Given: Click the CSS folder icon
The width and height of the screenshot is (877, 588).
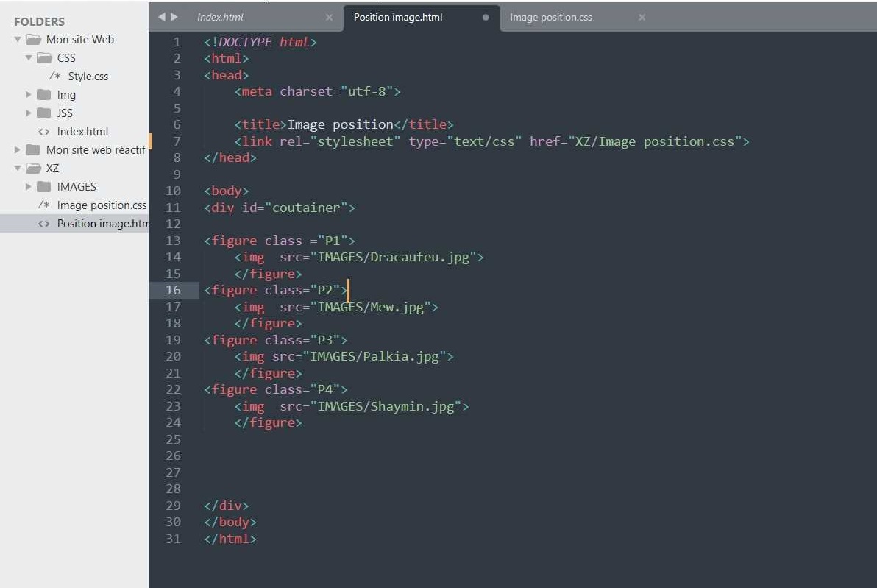Looking at the screenshot, I should pyautogui.click(x=44, y=58).
